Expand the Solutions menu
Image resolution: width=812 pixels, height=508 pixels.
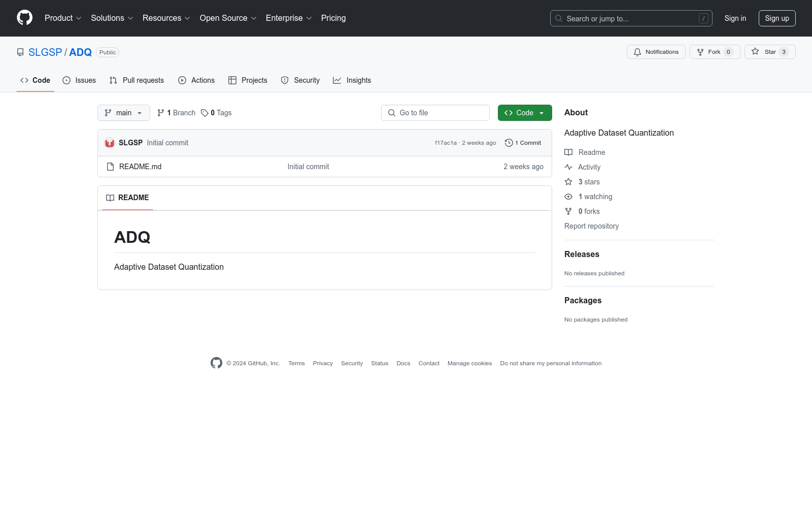pyautogui.click(x=112, y=18)
